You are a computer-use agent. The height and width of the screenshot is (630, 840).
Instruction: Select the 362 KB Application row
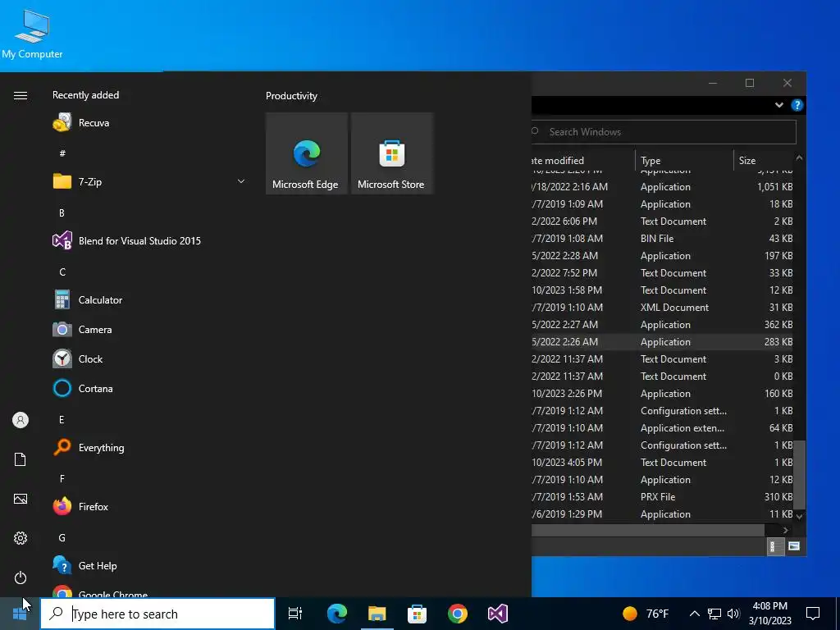point(664,325)
